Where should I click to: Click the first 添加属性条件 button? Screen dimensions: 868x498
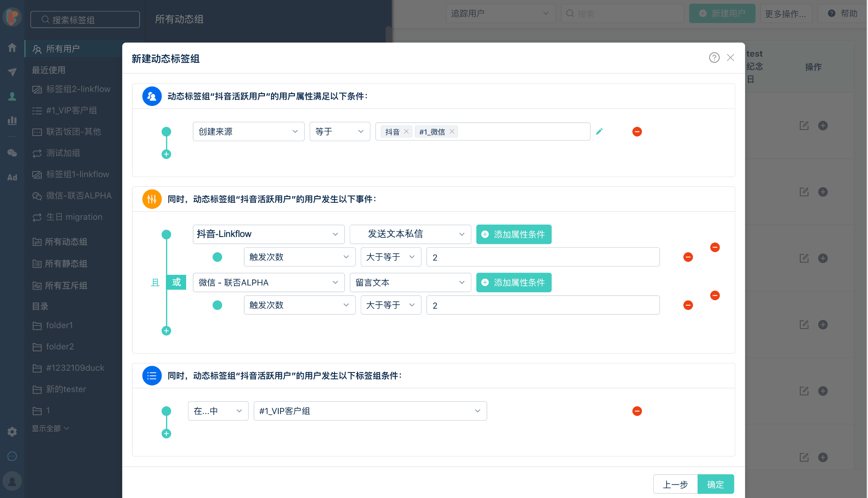[514, 234]
